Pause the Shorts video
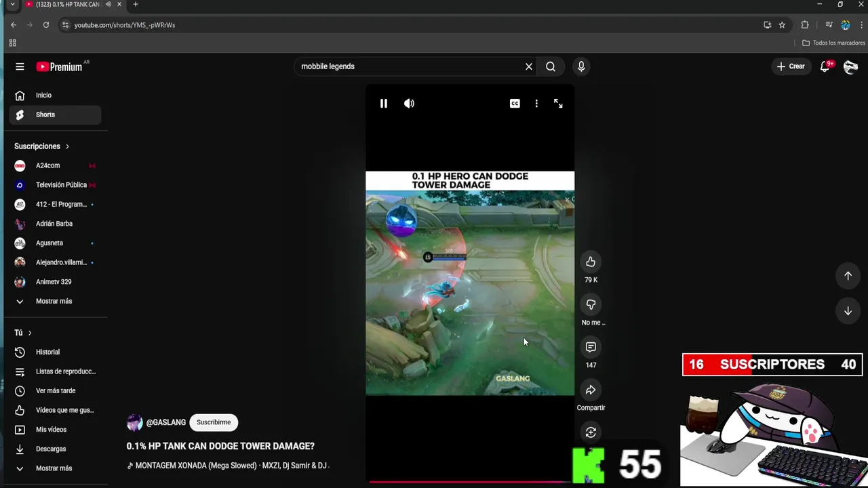Viewport: 868px width, 488px height. 383,104
